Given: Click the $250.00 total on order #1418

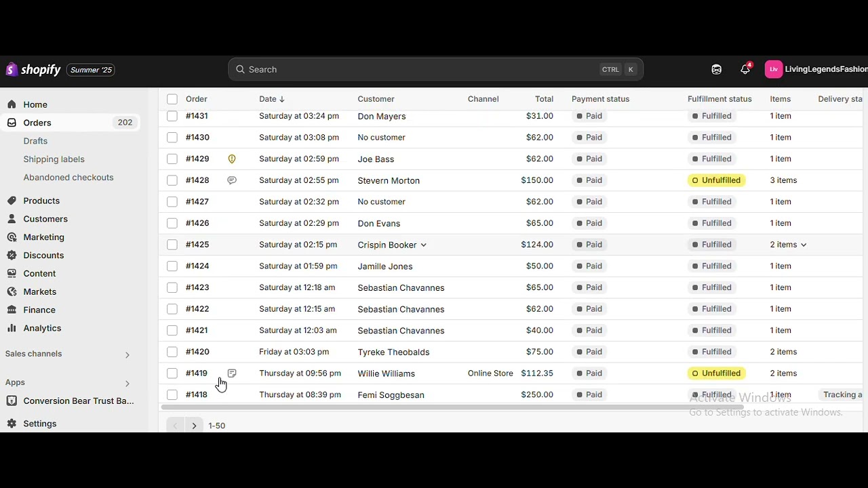Looking at the screenshot, I should [x=537, y=394].
